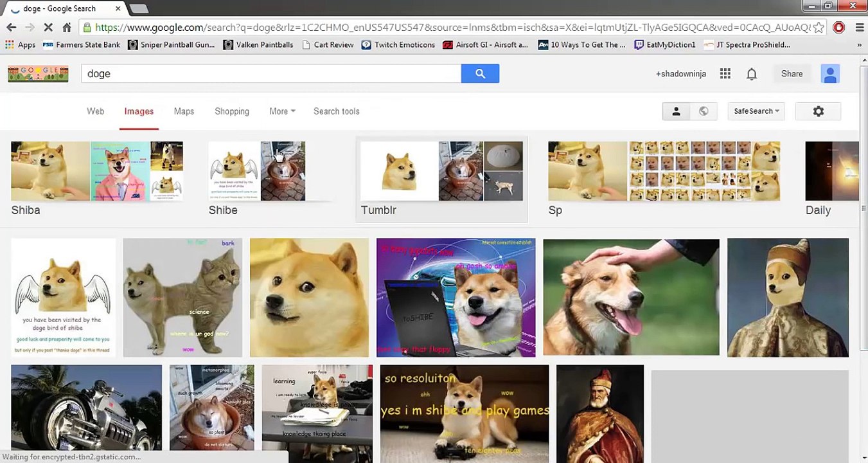The width and height of the screenshot is (868, 463).
Task: Open the Apps bookmark shortcut
Action: point(20,45)
